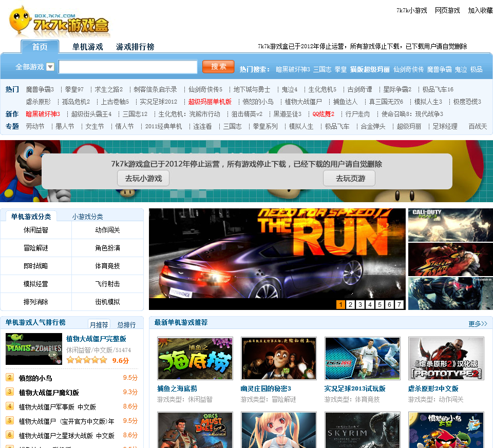Image resolution: width=493 pixels, height=448 pixels.
Task: Select category 即时战略
Action: click(x=36, y=266)
